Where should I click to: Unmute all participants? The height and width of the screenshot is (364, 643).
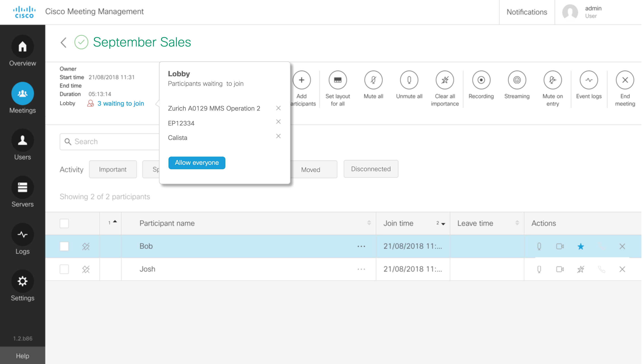(x=409, y=80)
